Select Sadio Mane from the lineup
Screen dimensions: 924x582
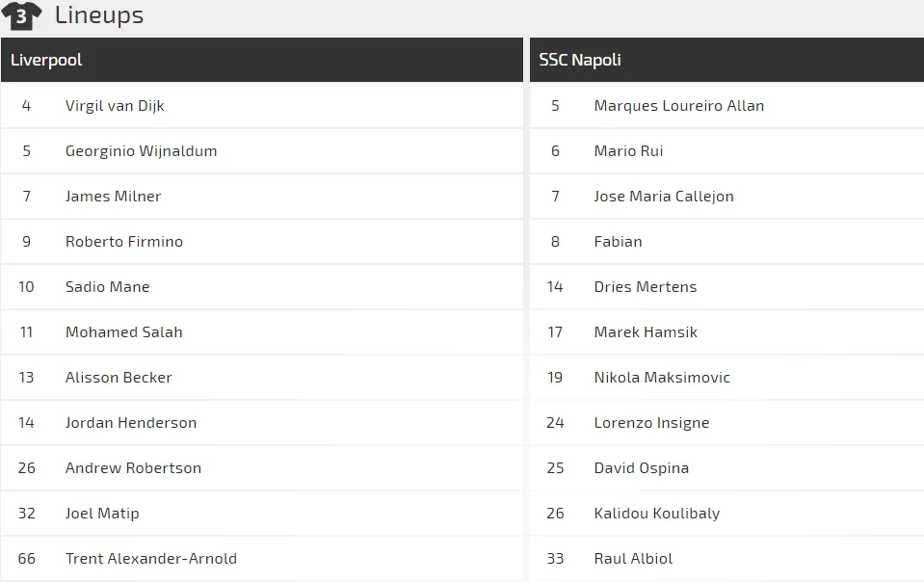pyautogui.click(x=107, y=287)
